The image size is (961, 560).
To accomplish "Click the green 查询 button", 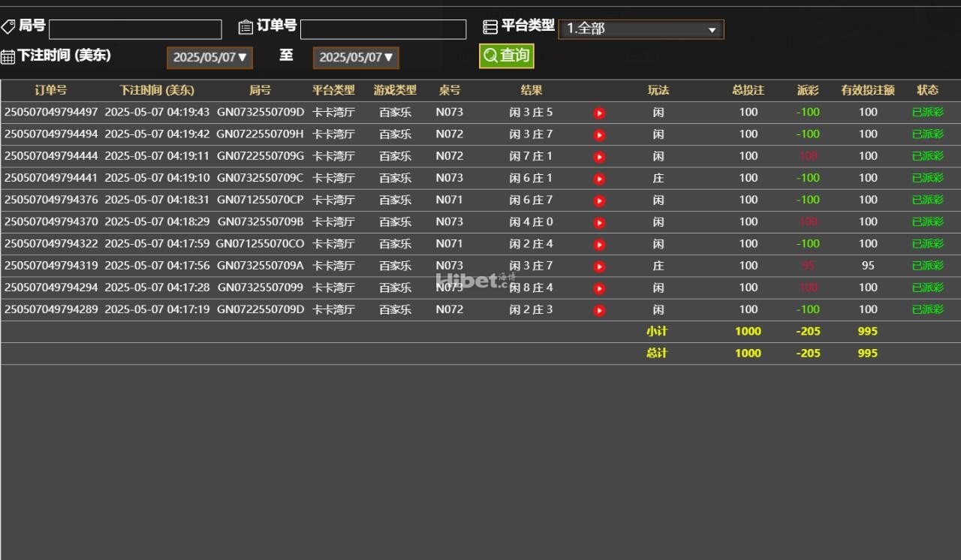I will [x=506, y=56].
